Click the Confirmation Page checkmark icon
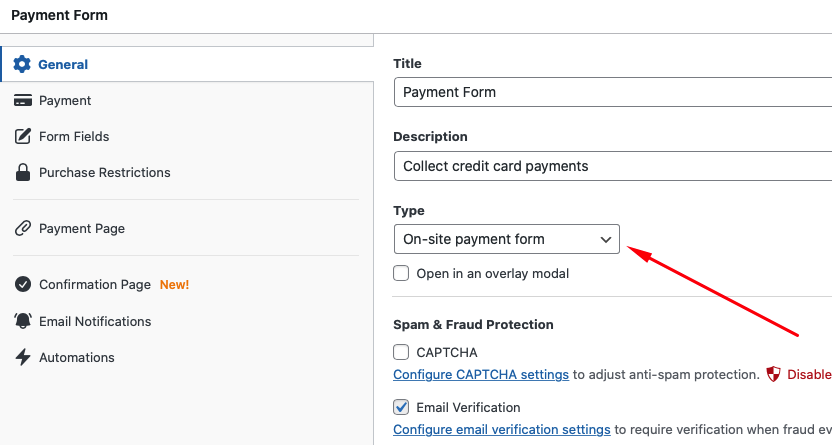Viewport: 832px width, 445px height. [x=22, y=284]
